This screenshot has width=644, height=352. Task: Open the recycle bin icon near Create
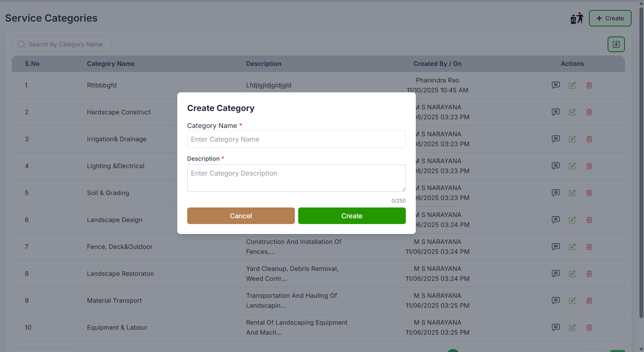click(577, 18)
